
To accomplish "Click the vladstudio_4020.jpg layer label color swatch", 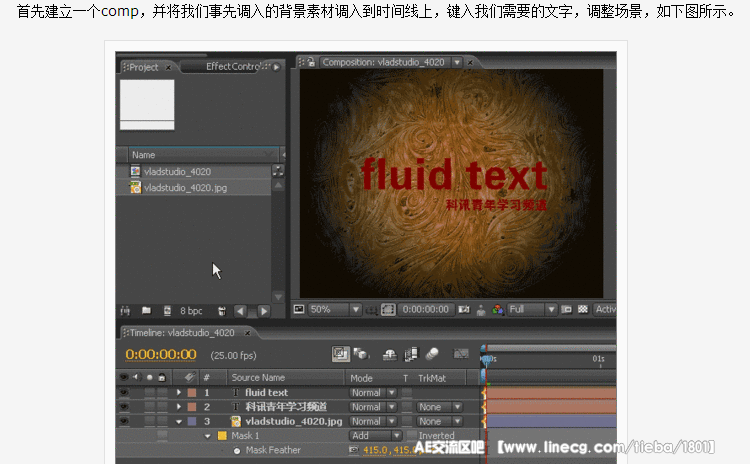I will (x=192, y=421).
